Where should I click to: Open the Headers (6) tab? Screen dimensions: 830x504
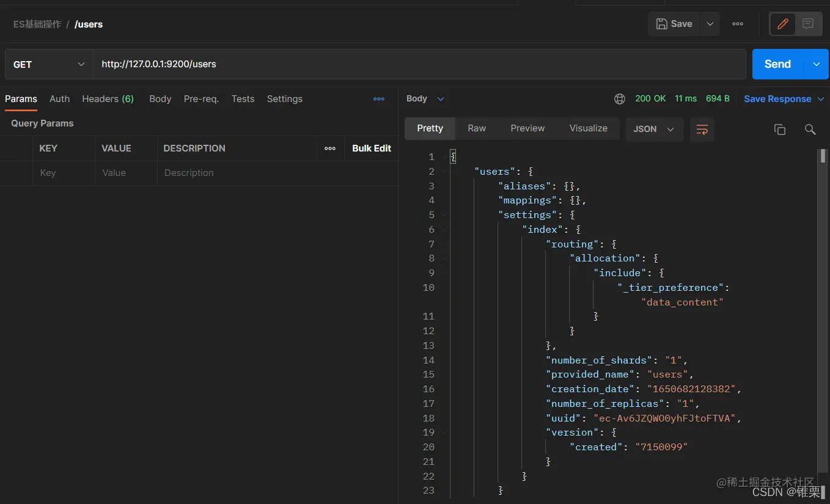coord(108,99)
